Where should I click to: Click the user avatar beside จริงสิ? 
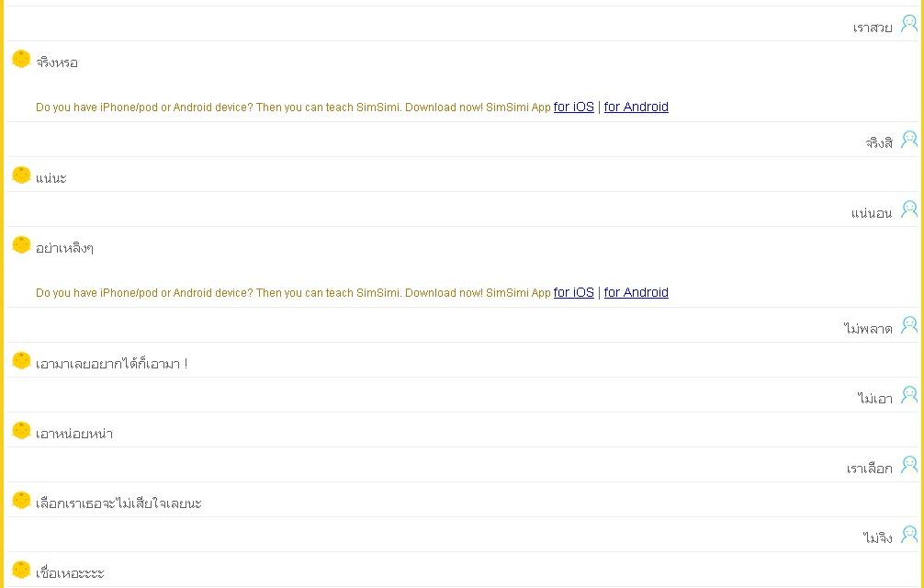click(909, 140)
